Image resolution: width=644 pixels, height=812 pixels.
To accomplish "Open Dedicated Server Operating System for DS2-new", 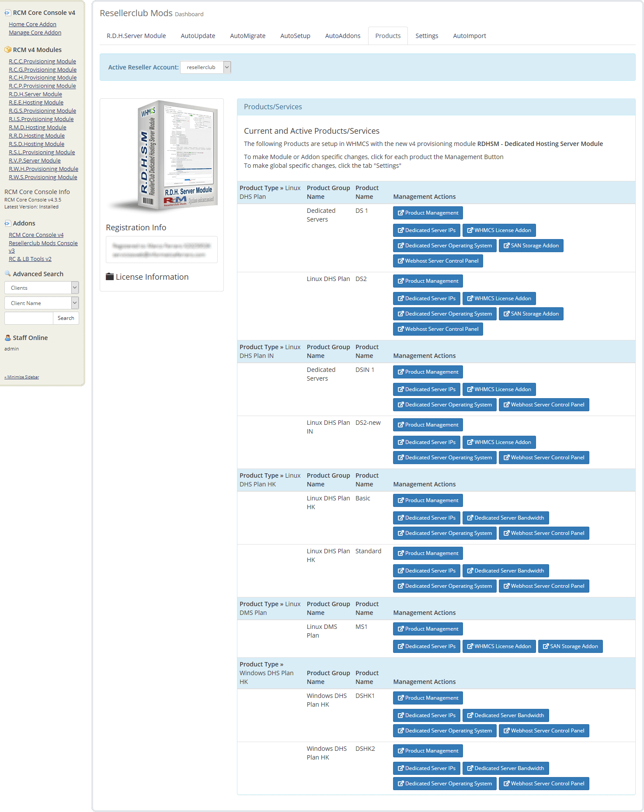I will click(445, 458).
